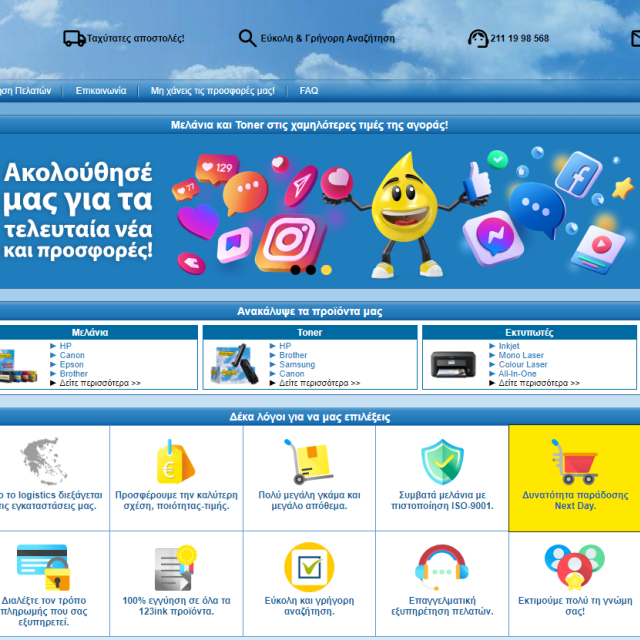Viewport: 640px width, 640px height.
Task: Select the second black banner slide dot
Action: tap(311, 270)
